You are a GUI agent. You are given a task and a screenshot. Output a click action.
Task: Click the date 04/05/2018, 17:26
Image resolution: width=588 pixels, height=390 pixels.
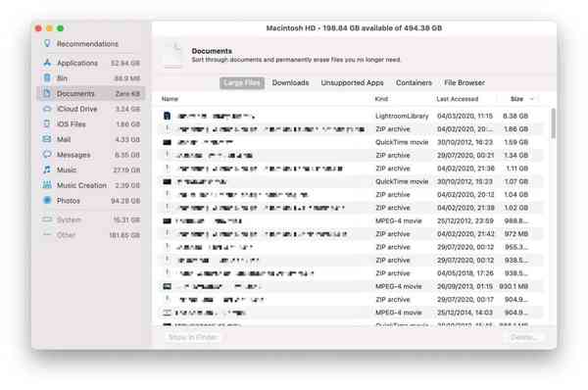pos(465,273)
